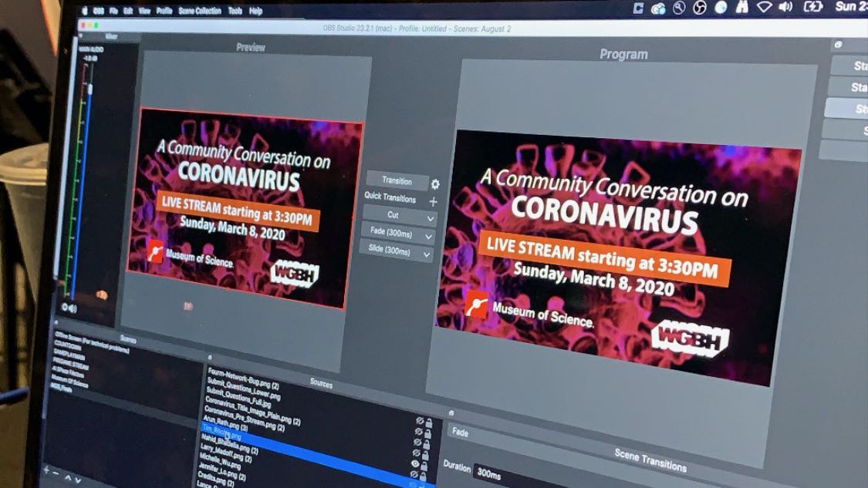Viewport: 868px width, 488px height.
Task: Open the Help menu
Action: (x=255, y=11)
